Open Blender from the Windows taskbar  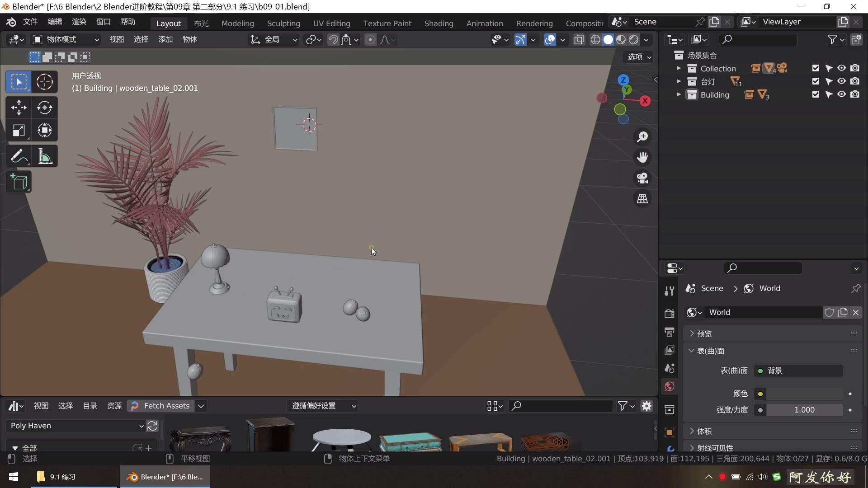tap(165, 477)
